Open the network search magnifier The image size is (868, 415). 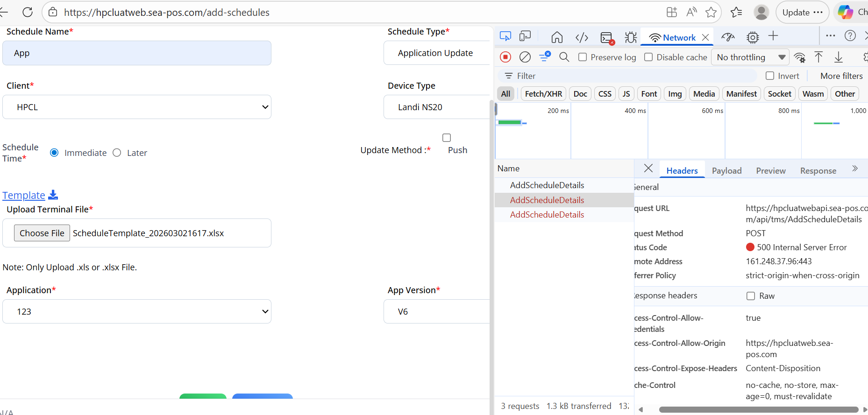tap(564, 57)
